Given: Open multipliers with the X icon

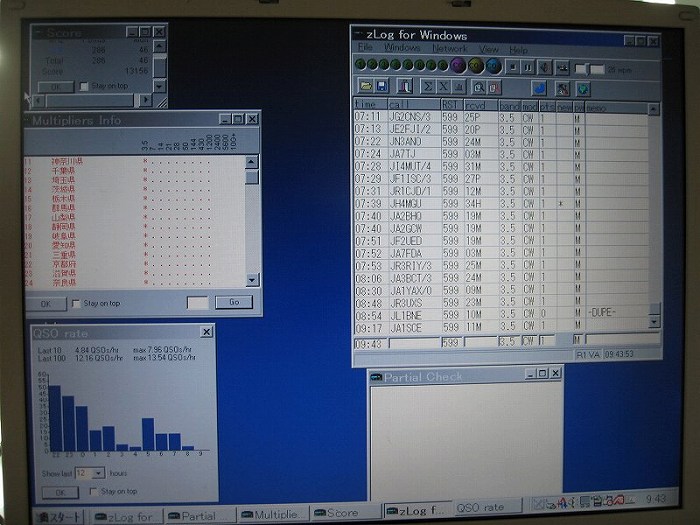Looking at the screenshot, I should click(x=443, y=87).
